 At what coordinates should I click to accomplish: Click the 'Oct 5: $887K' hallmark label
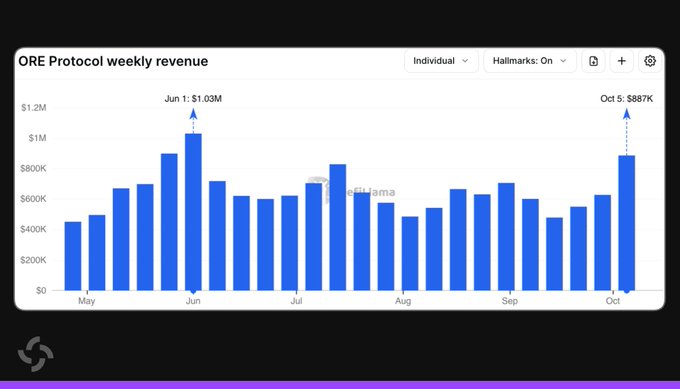pos(626,99)
